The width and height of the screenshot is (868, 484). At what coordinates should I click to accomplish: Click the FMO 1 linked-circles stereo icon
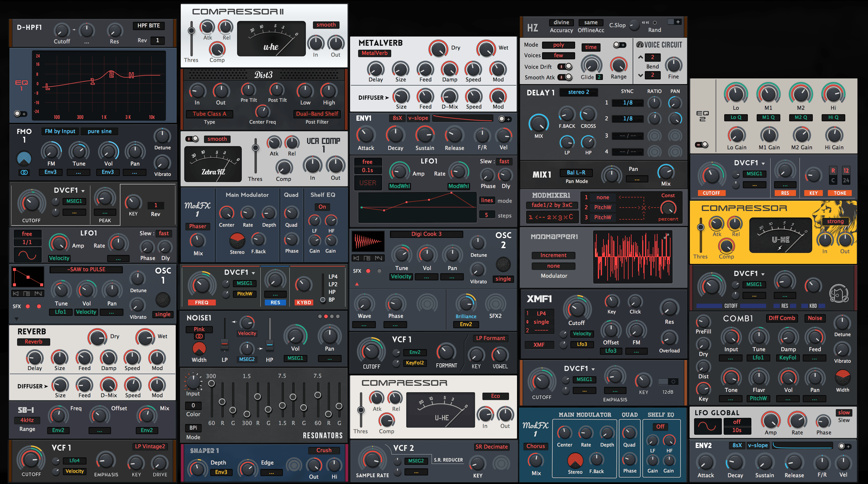tap(24, 172)
